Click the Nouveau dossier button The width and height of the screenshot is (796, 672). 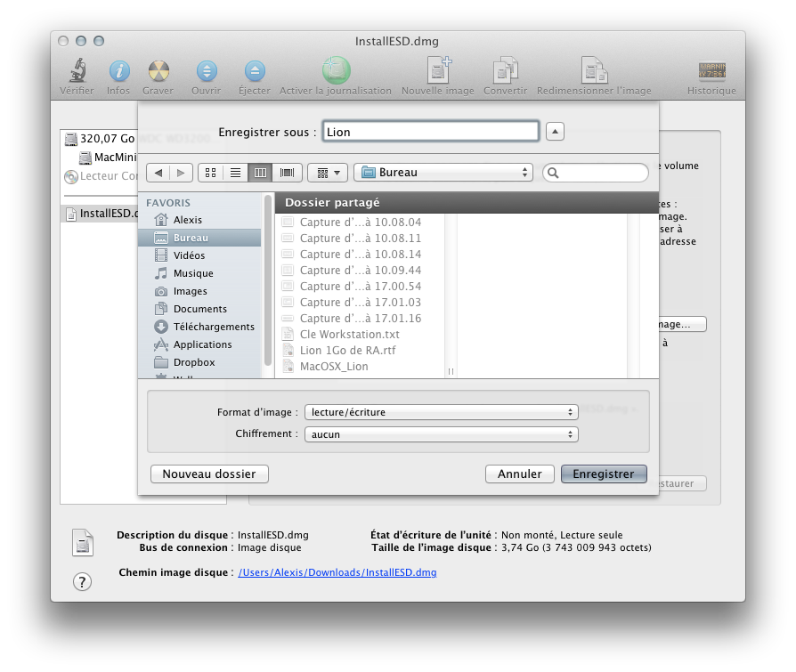[209, 474]
